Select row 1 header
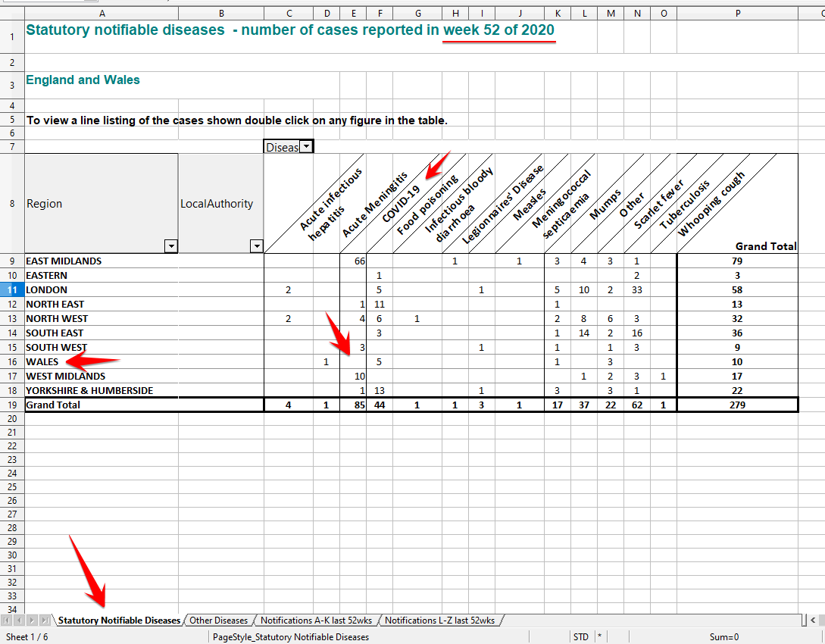 click(x=12, y=37)
